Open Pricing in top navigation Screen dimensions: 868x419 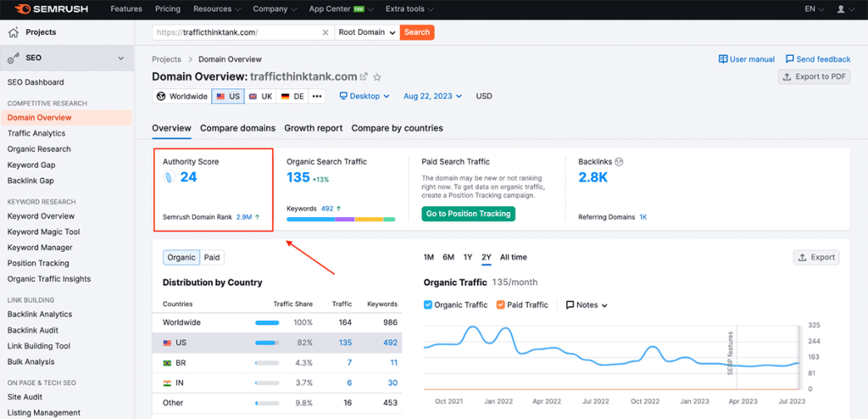tap(168, 8)
